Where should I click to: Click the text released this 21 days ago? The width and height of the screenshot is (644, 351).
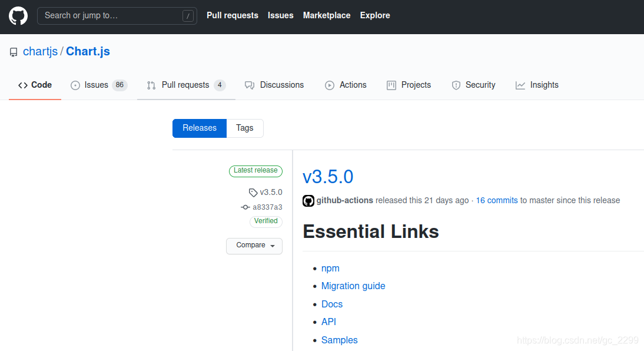(x=422, y=201)
